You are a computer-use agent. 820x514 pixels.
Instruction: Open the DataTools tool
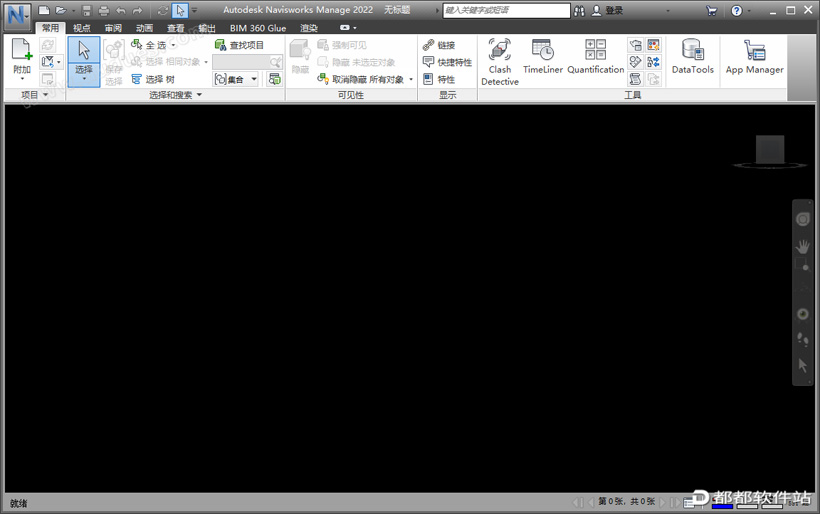[692, 56]
